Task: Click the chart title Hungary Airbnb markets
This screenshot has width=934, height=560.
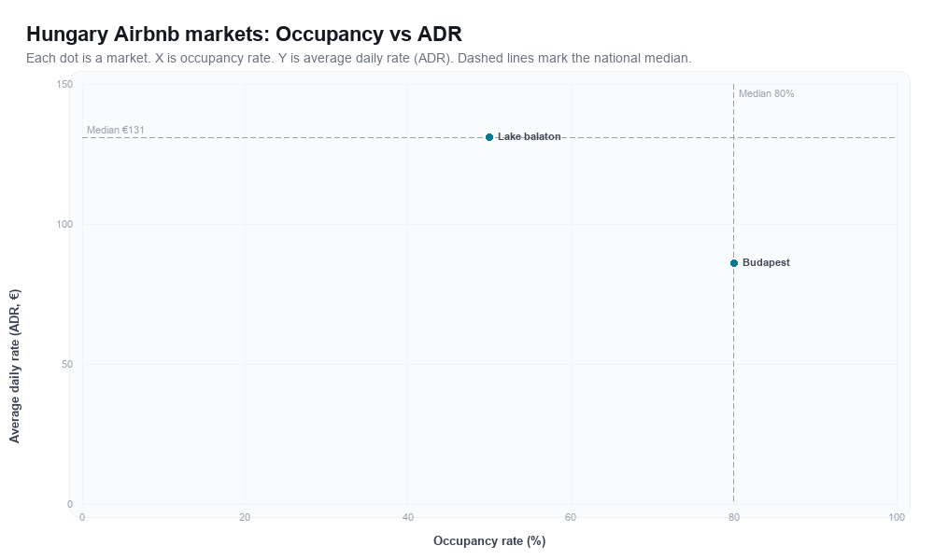Action: point(244,34)
